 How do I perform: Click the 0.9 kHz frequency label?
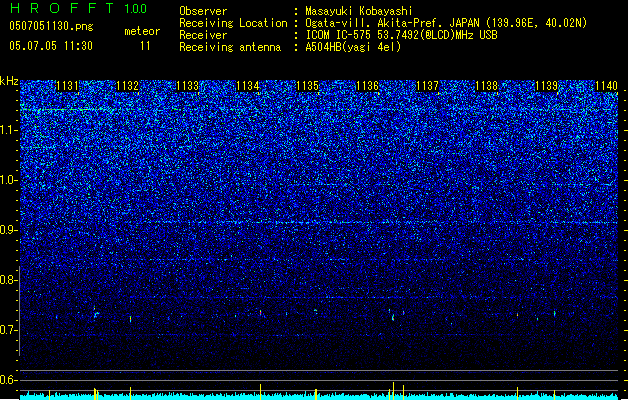[x=9, y=230]
